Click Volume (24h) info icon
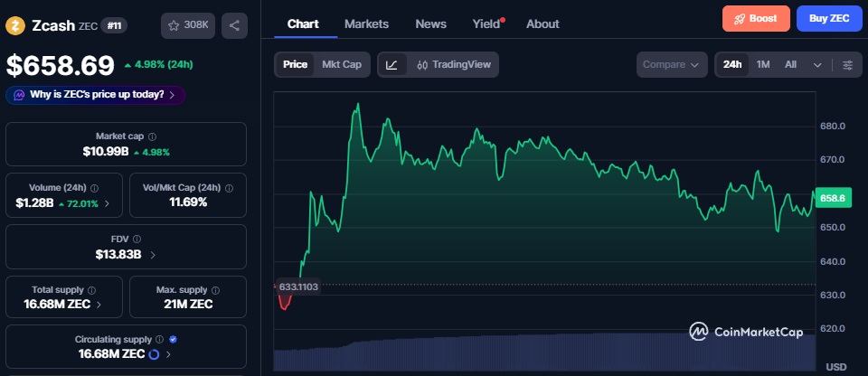Screen dimensions: 868x376 pos(95,188)
